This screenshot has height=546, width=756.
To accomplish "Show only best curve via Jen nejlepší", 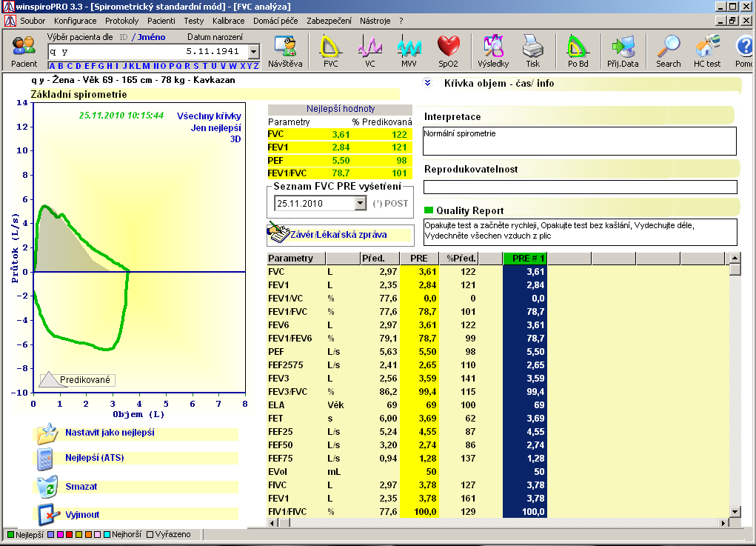I will [215, 128].
